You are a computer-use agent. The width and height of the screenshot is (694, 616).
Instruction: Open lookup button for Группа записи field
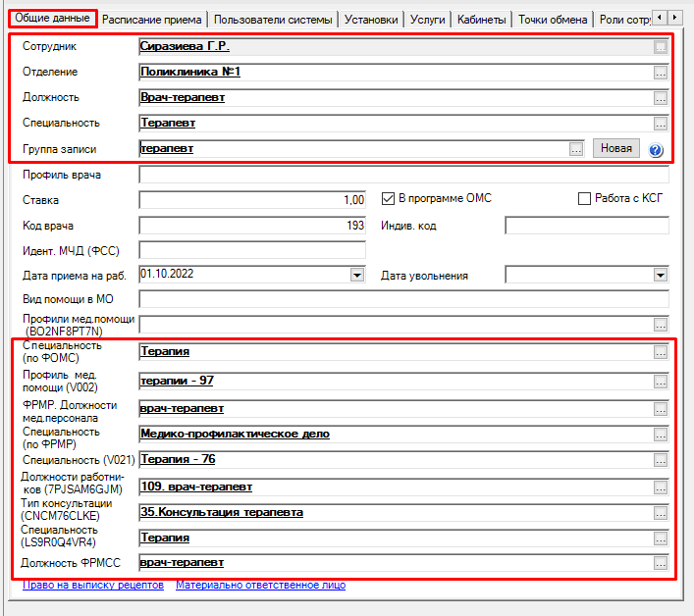[x=576, y=149]
